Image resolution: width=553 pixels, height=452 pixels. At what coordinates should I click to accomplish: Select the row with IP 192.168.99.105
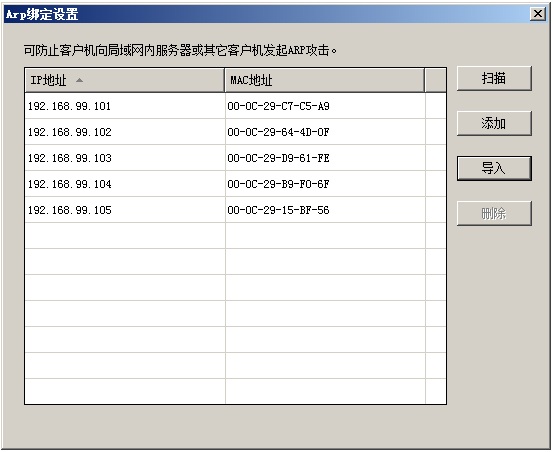pyautogui.click(x=236, y=210)
